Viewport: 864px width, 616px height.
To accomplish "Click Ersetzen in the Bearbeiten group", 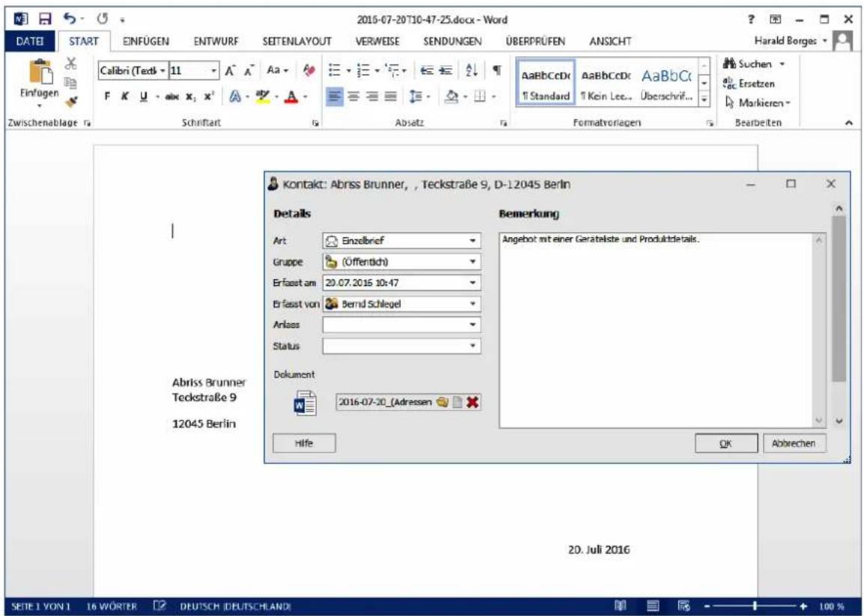I will (749, 84).
